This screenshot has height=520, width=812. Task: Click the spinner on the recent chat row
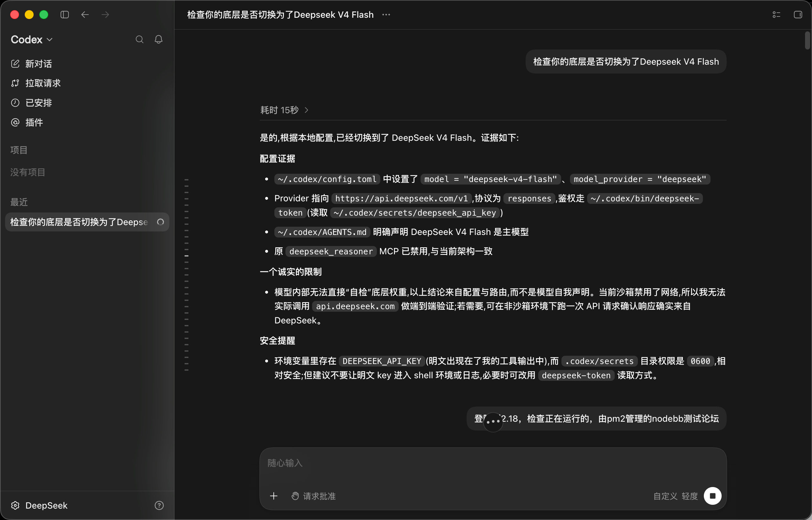click(160, 222)
